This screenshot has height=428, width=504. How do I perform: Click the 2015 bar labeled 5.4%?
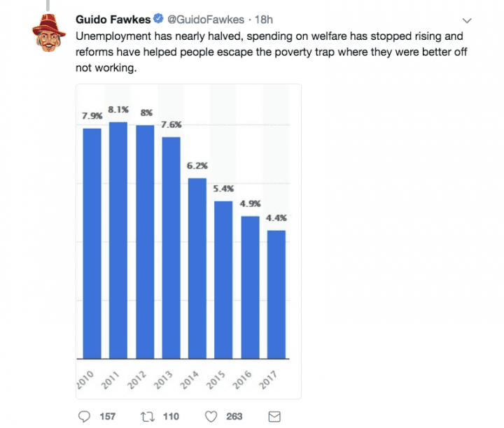223,280
